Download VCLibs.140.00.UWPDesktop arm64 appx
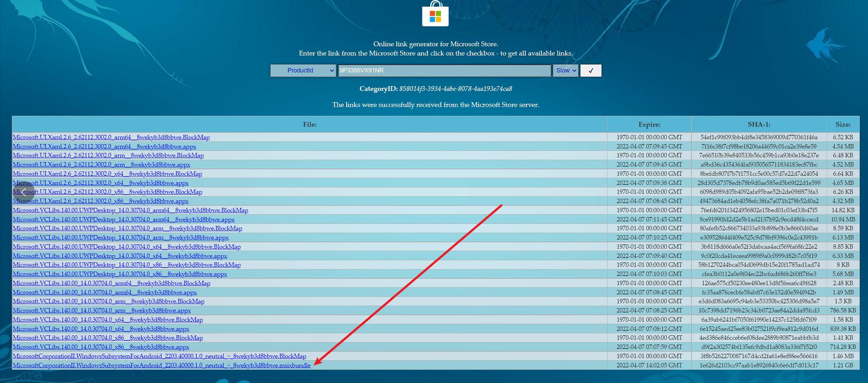 124,219
